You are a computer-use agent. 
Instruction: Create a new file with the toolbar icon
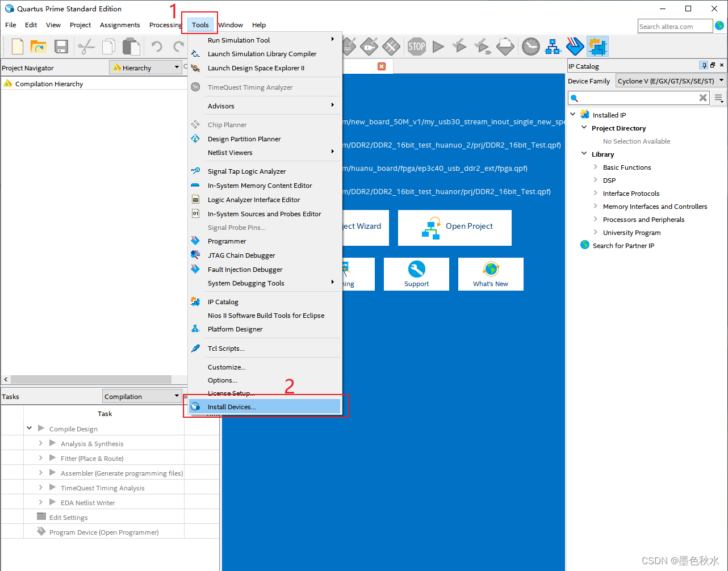click(x=18, y=47)
